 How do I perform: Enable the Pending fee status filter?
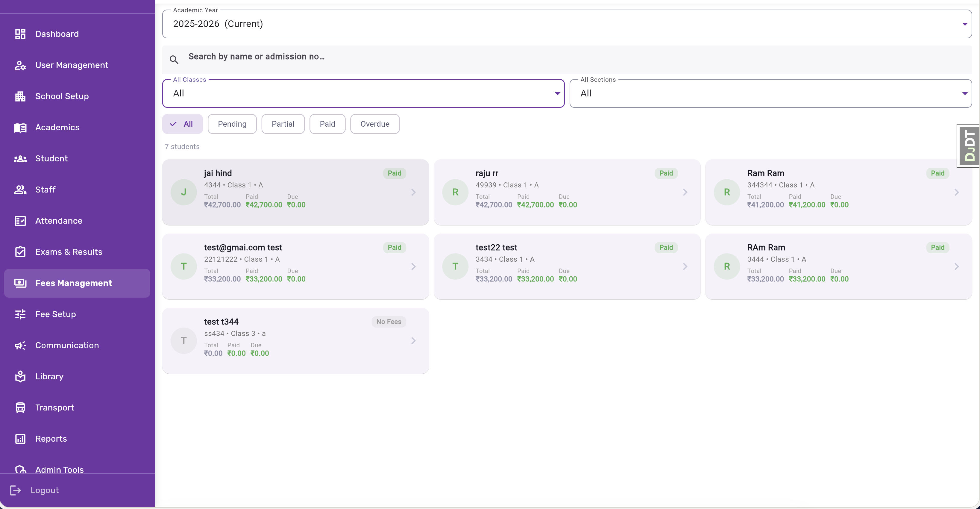(232, 124)
